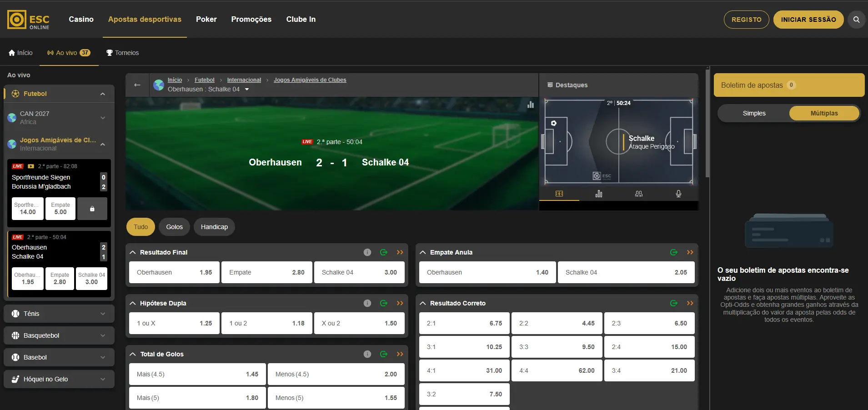Viewport: 868px width, 410px height.
Task: Bet on Schalke 04 at 3.00 in Resultado Final
Action: coord(359,272)
